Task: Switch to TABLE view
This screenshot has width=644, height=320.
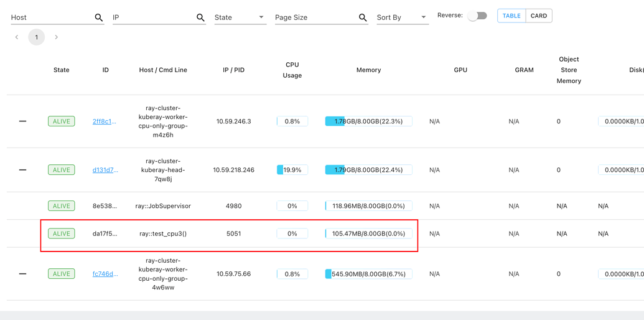Action: coord(511,16)
